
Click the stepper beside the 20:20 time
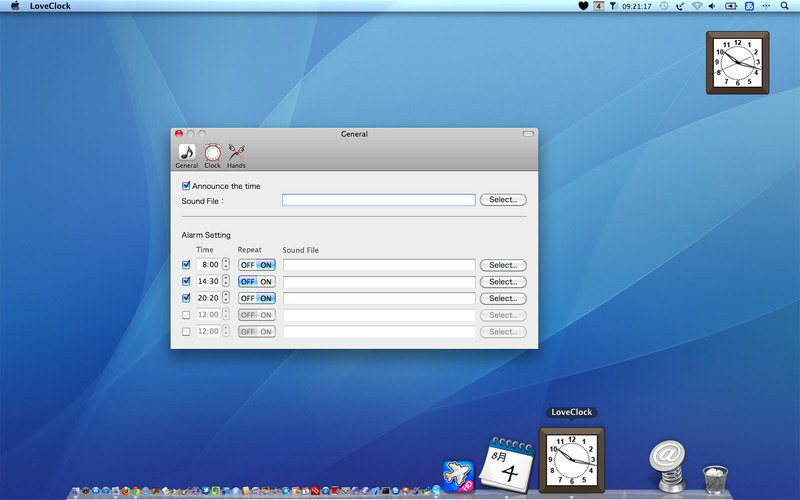[x=226, y=297]
